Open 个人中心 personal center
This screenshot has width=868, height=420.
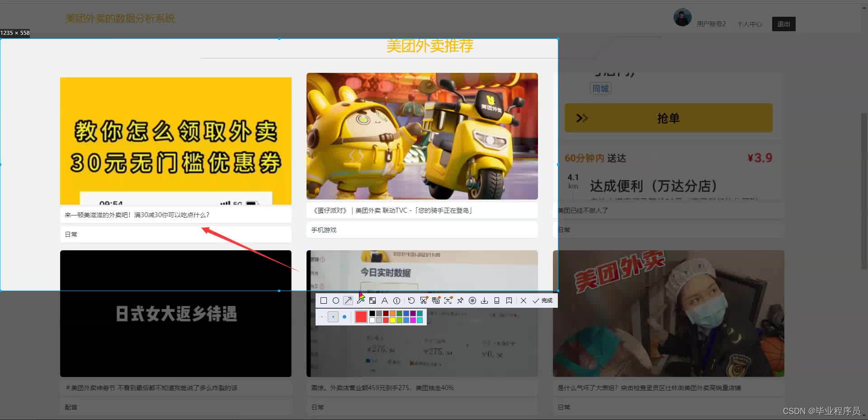(x=750, y=24)
